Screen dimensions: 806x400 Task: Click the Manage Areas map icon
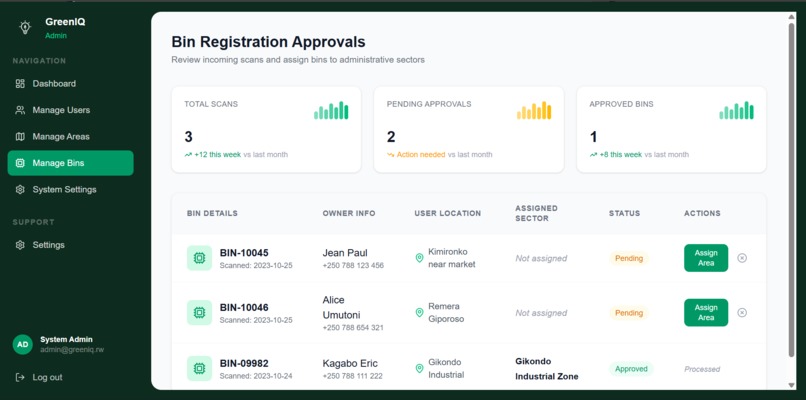coord(20,137)
